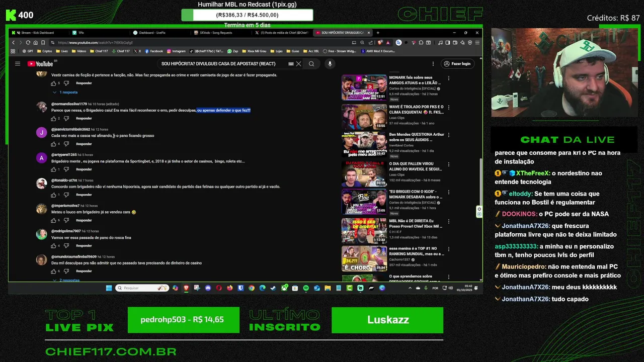Image resolution: width=644 pixels, height=362 pixels.
Task: Click Responder under @rodrigolima7907 comment
Action: pyautogui.click(x=84, y=245)
